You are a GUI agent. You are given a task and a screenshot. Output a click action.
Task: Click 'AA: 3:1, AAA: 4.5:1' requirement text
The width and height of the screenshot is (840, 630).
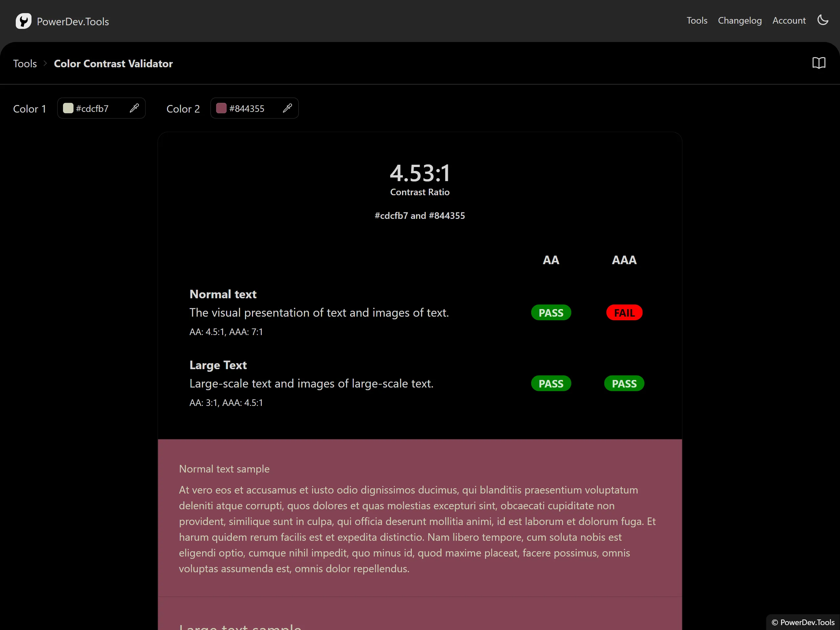pyautogui.click(x=226, y=403)
